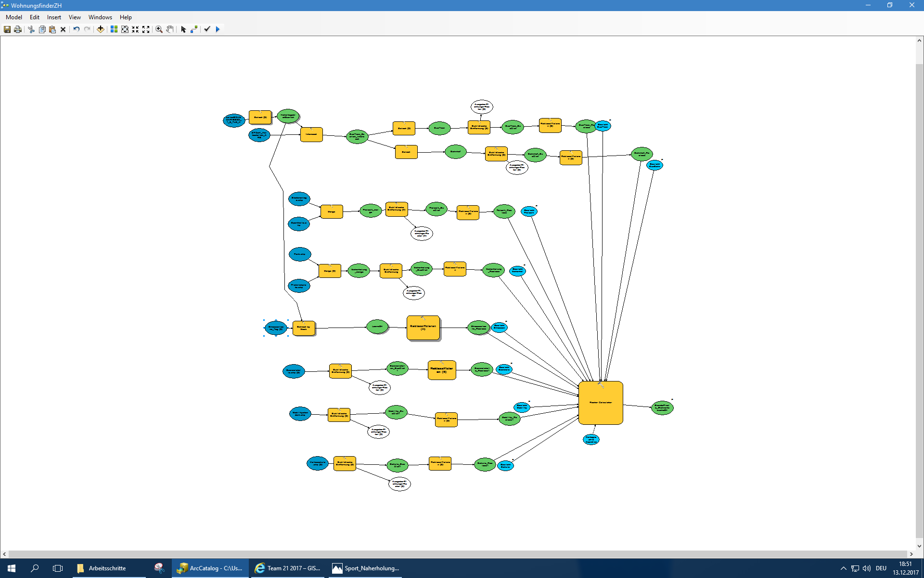
Task: Choose the Connect tool icon
Action: pyautogui.click(x=194, y=29)
